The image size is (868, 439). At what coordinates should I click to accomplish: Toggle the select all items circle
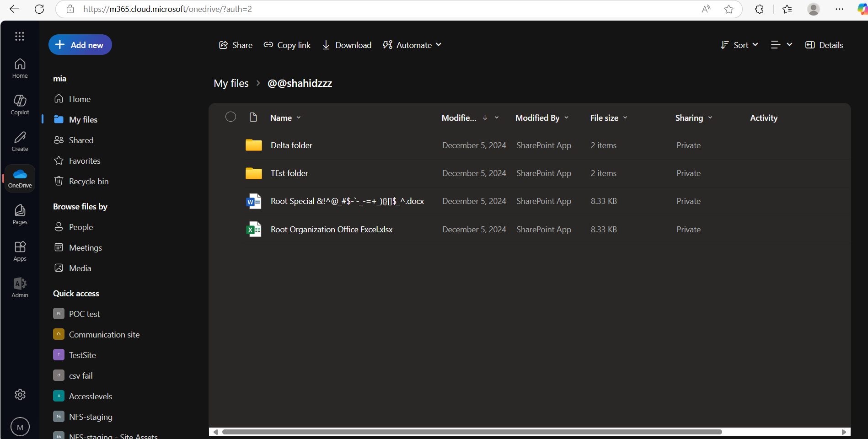[x=230, y=117]
